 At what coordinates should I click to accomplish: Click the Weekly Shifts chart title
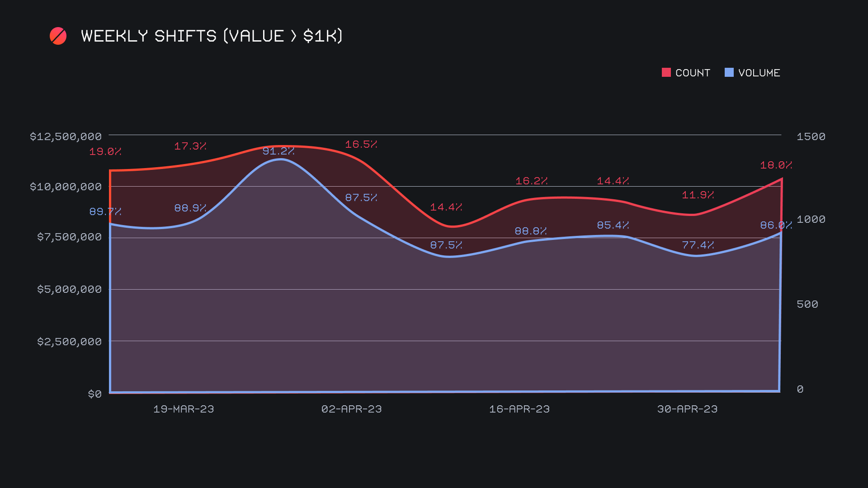212,36
